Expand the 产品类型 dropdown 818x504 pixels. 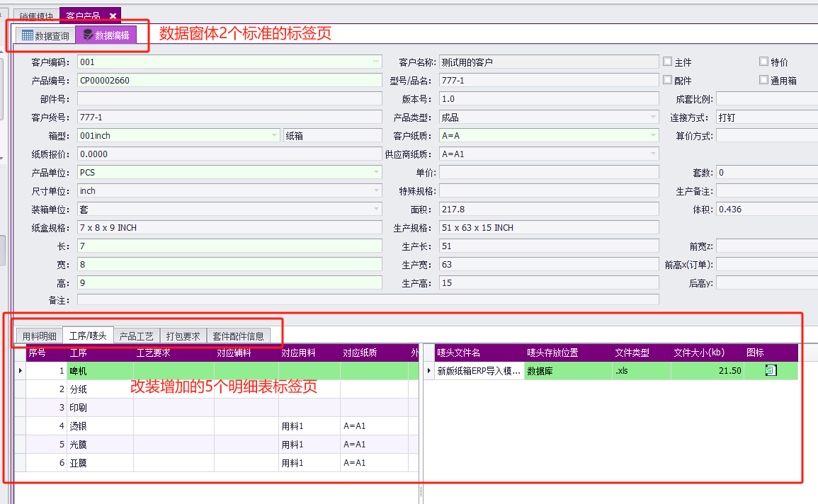tap(653, 118)
